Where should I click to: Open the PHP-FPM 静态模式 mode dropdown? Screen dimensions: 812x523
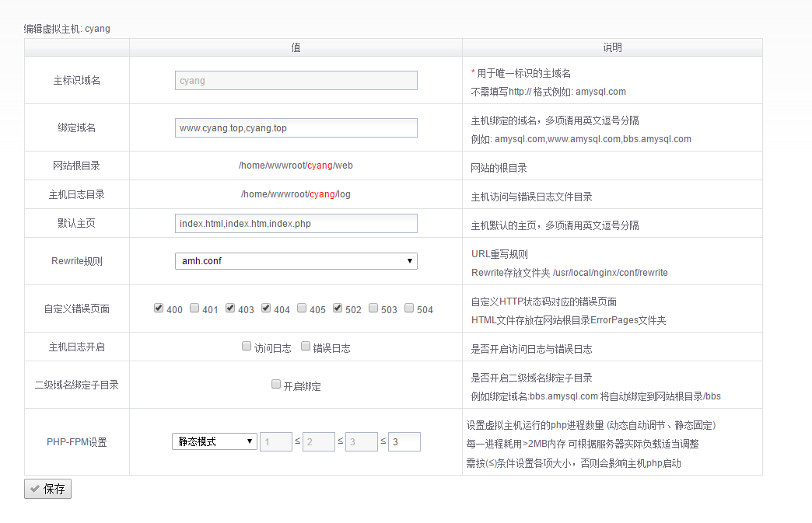pyautogui.click(x=215, y=441)
